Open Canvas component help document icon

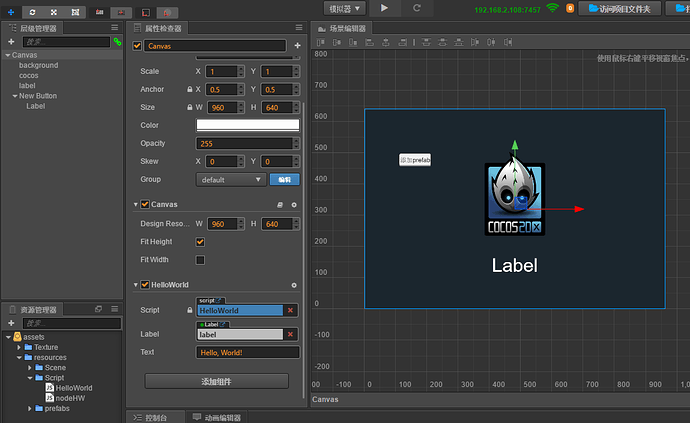coord(280,205)
